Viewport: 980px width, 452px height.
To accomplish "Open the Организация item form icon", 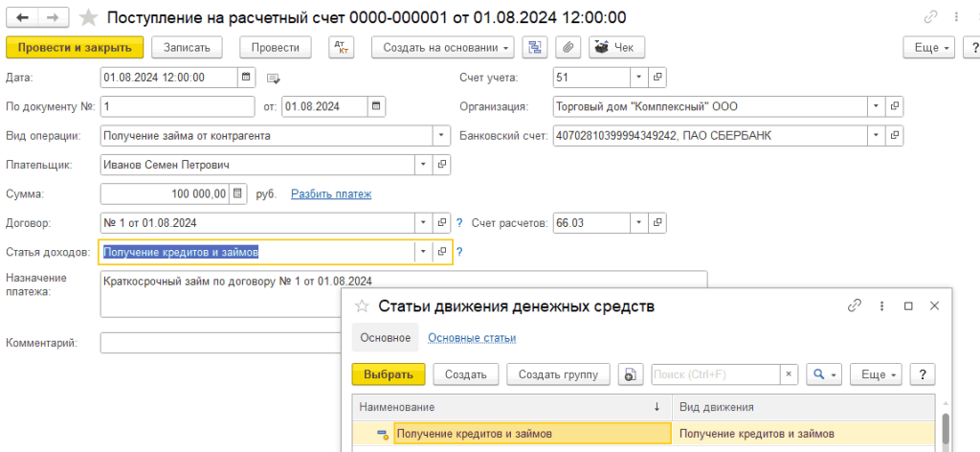I will 895,106.
